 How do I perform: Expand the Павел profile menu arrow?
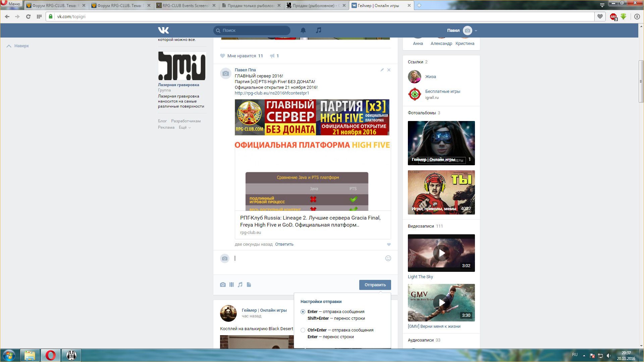(476, 31)
